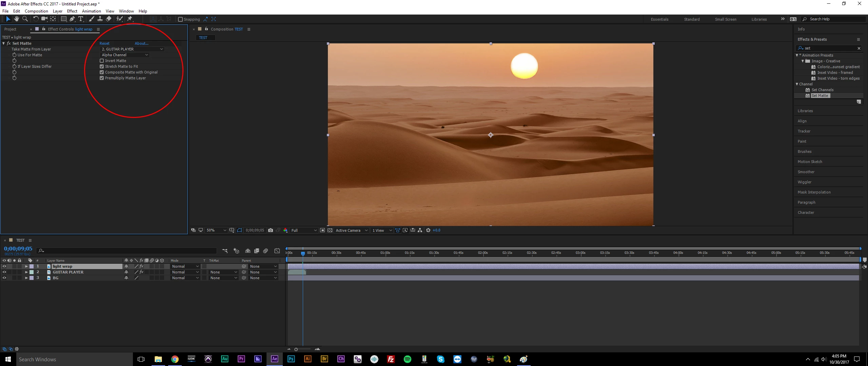
Task: Select the Zoom tool in toolbar
Action: (25, 19)
